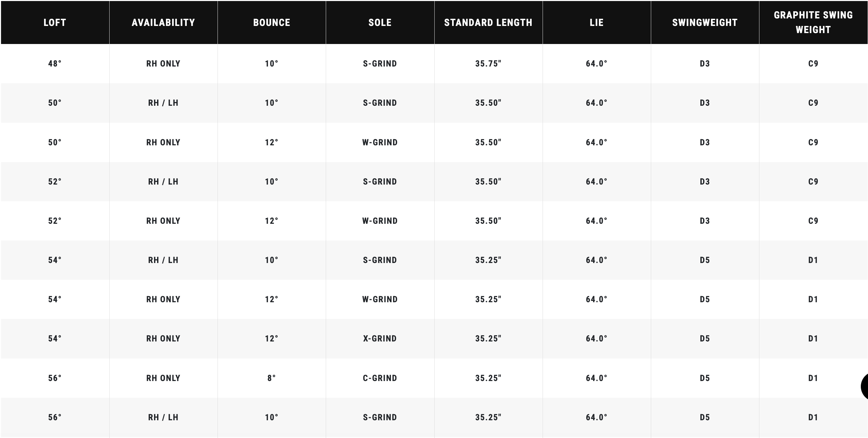This screenshot has height=438, width=868.
Task: Click the partially visible black floating button
Action: 865,386
